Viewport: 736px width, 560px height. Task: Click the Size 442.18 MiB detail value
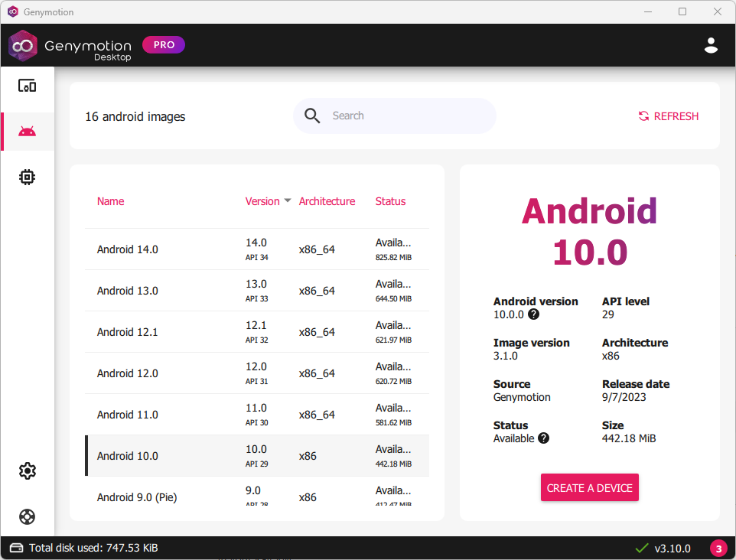click(x=629, y=438)
